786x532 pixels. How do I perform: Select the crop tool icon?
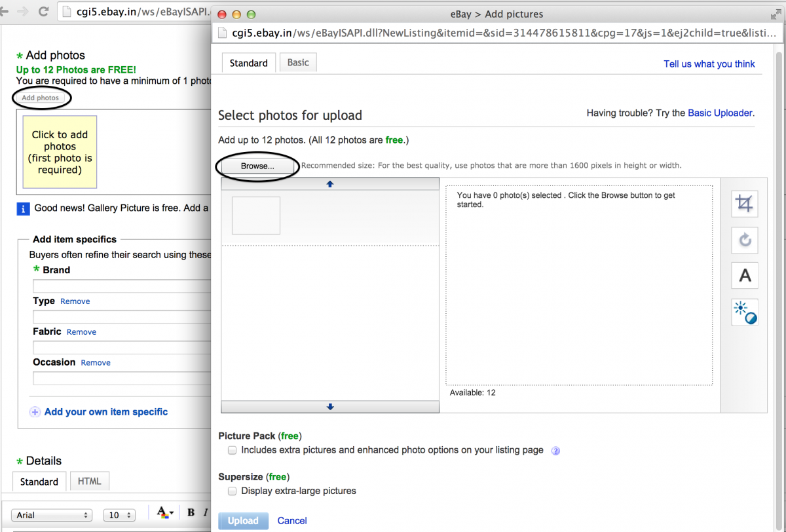744,204
